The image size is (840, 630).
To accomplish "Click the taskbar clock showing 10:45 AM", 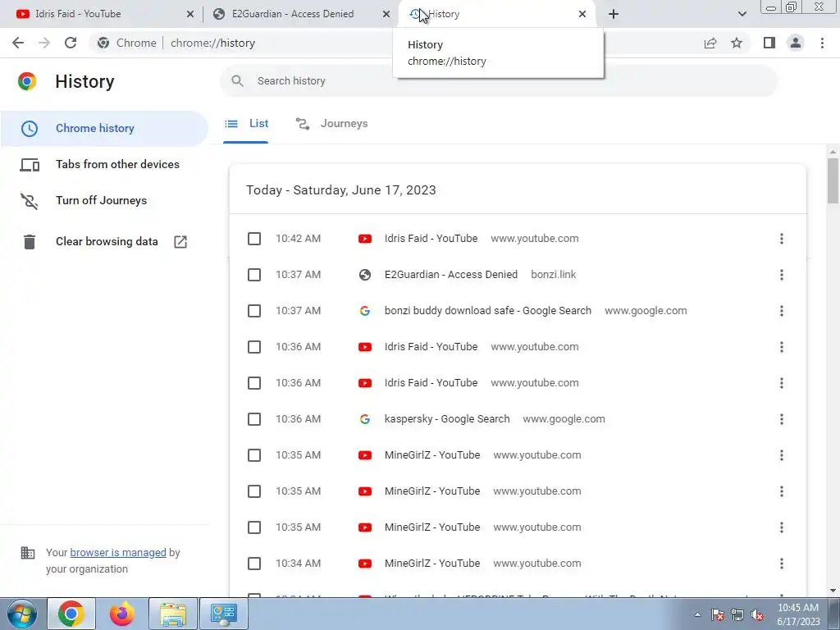I will point(798,614).
